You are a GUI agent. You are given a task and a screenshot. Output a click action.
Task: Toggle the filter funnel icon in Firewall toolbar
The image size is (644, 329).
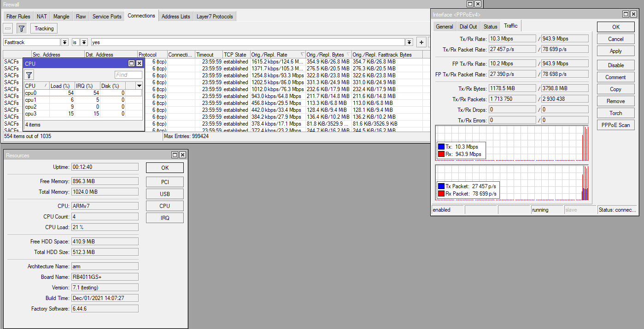coord(22,29)
